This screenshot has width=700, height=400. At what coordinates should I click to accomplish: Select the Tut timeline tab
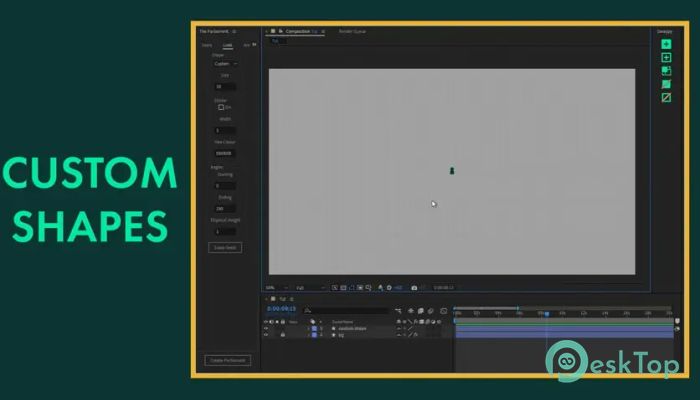[282, 299]
